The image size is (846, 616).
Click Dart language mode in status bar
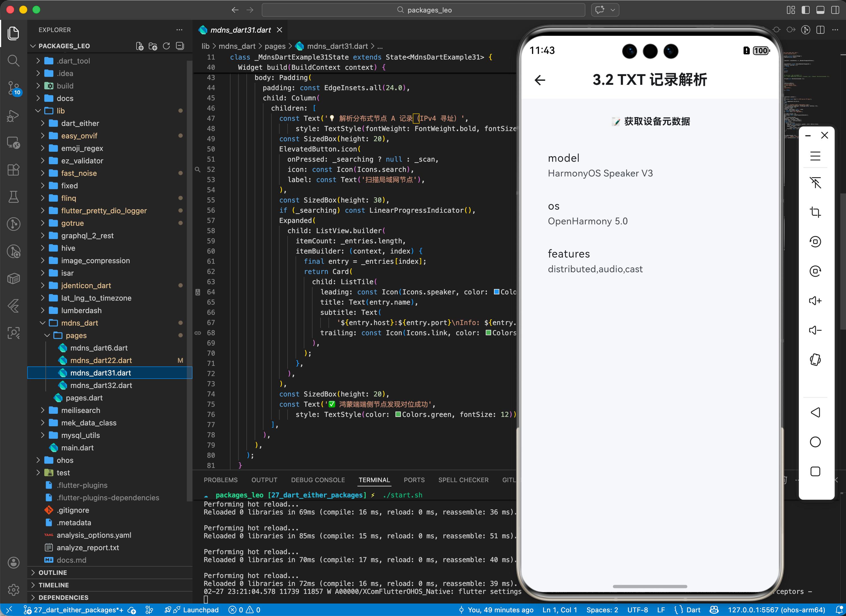pyautogui.click(x=693, y=610)
